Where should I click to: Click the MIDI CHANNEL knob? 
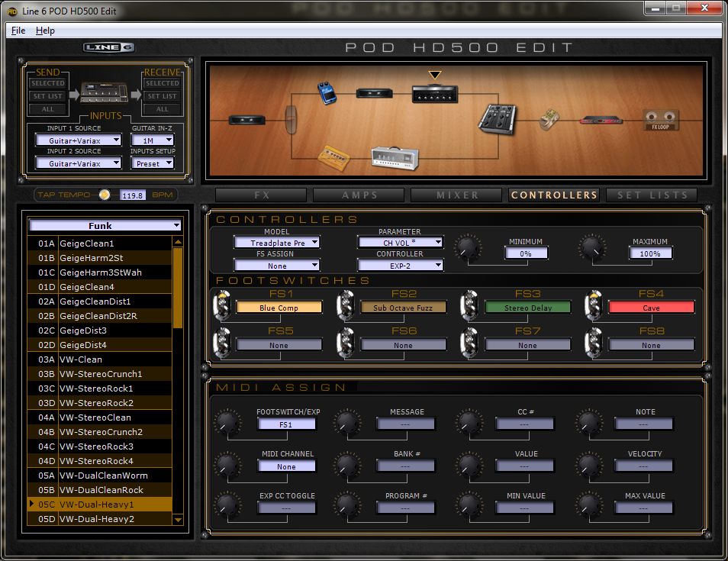[227, 464]
